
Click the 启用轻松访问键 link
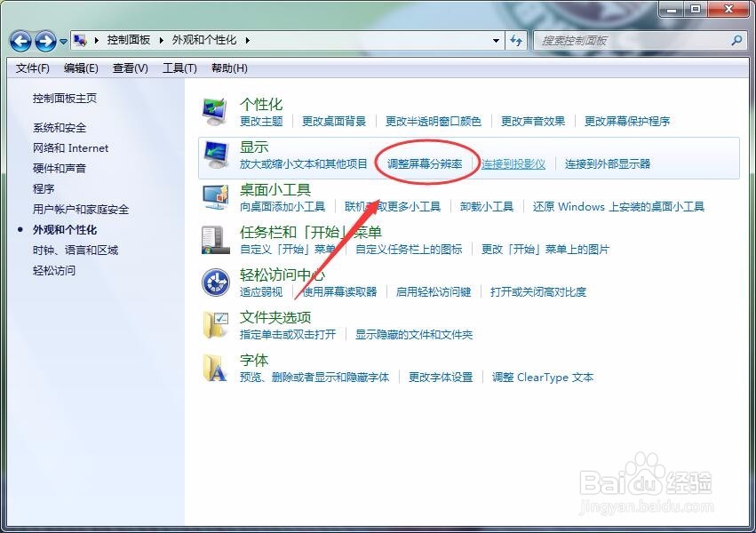click(x=434, y=291)
